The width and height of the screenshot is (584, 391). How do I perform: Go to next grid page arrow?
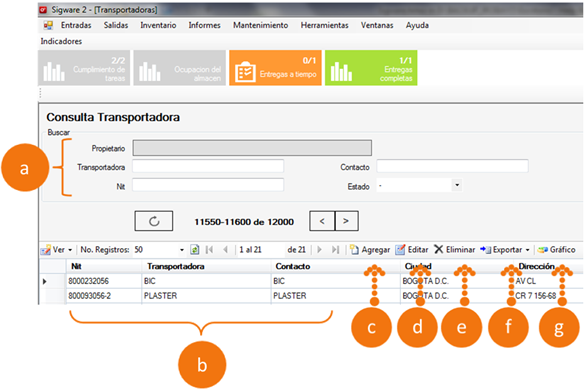(319, 250)
